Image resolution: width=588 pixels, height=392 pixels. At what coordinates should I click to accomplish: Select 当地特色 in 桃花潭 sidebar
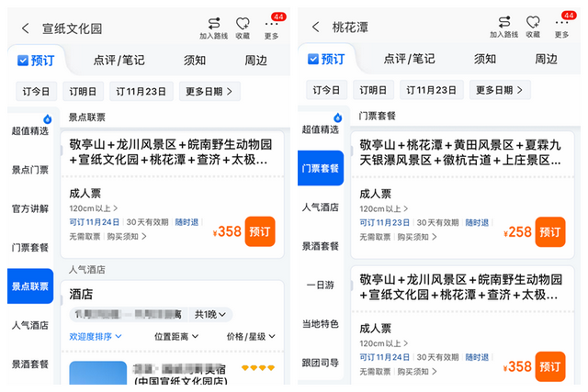click(321, 324)
